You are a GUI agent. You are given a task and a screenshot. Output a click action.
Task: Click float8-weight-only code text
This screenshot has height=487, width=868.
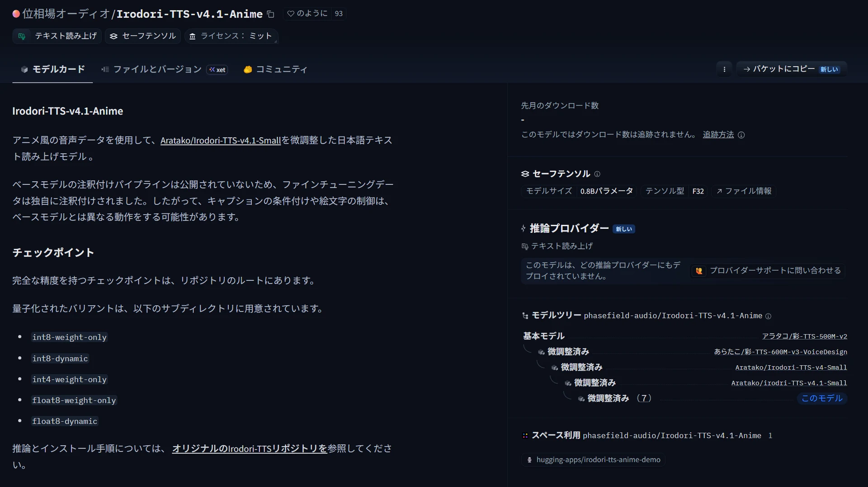pyautogui.click(x=74, y=400)
